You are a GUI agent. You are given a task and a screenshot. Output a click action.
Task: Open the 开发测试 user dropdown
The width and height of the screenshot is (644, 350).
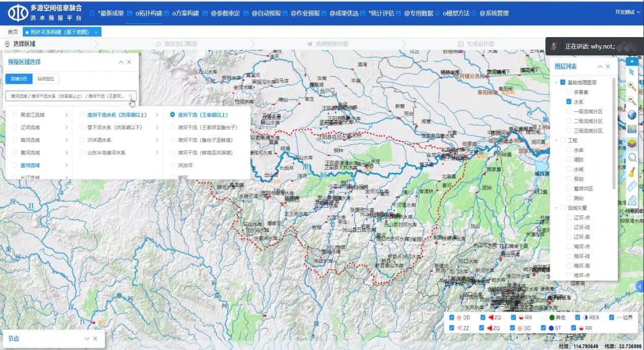click(x=628, y=12)
